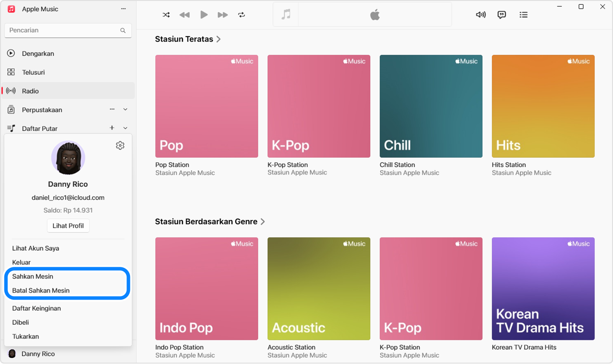This screenshot has width=613, height=364.
Task: Open the Indo Pop Station tile
Action: point(207,289)
